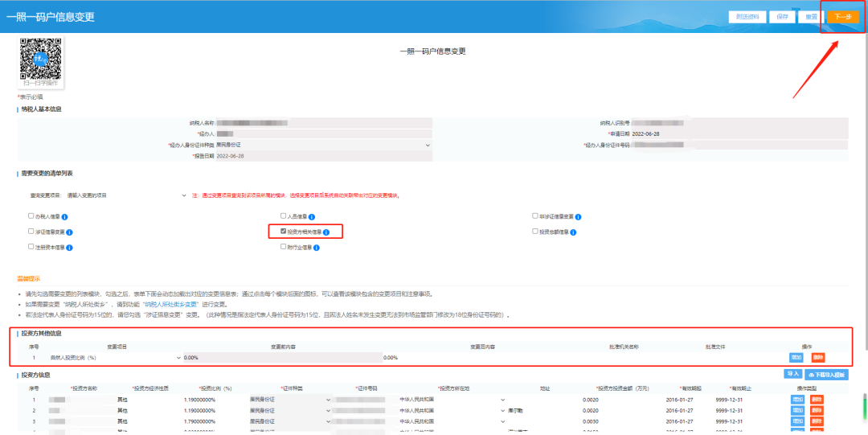Image resolution: width=868 pixels, height=435 pixels.
Task: Tick the 注册资本信息 checkbox
Action: click(31, 247)
